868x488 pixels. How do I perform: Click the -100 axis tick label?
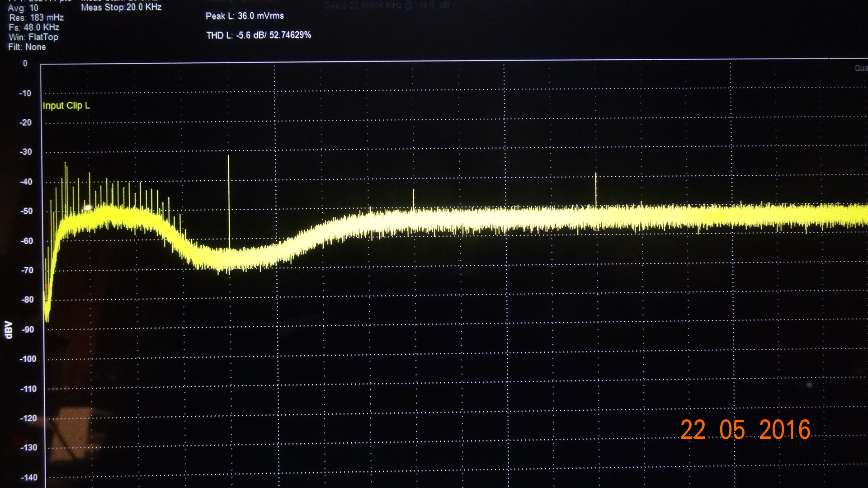coord(28,359)
